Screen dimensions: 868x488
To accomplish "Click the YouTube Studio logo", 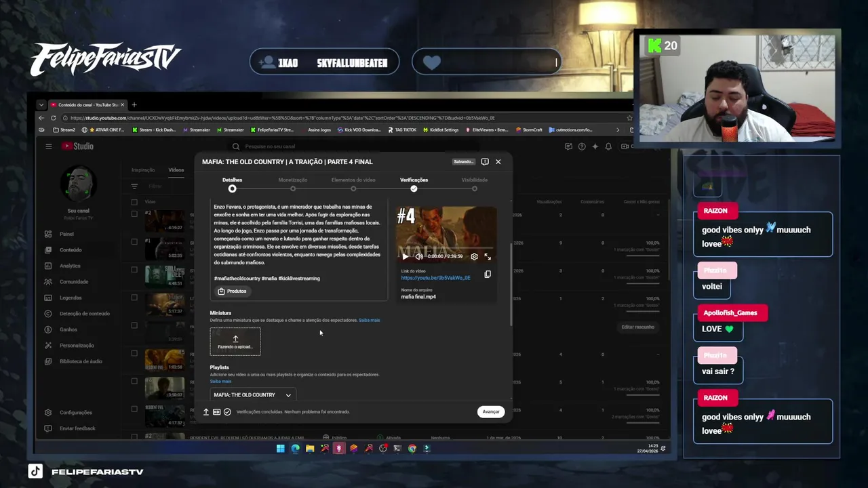I will coord(78,146).
